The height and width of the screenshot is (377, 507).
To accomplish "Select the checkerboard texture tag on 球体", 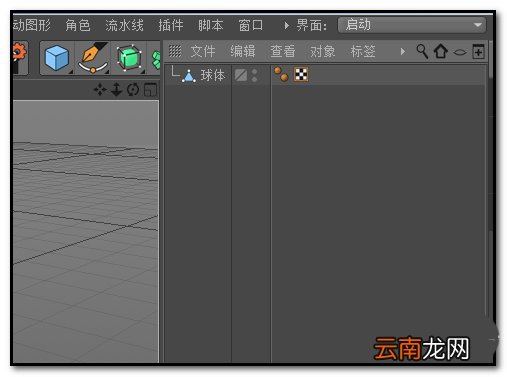I will (301, 74).
